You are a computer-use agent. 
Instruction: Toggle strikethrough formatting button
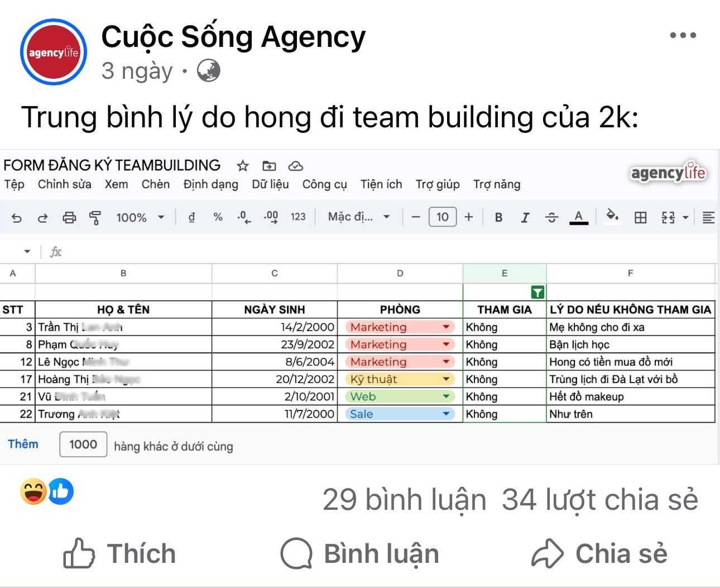click(x=551, y=217)
